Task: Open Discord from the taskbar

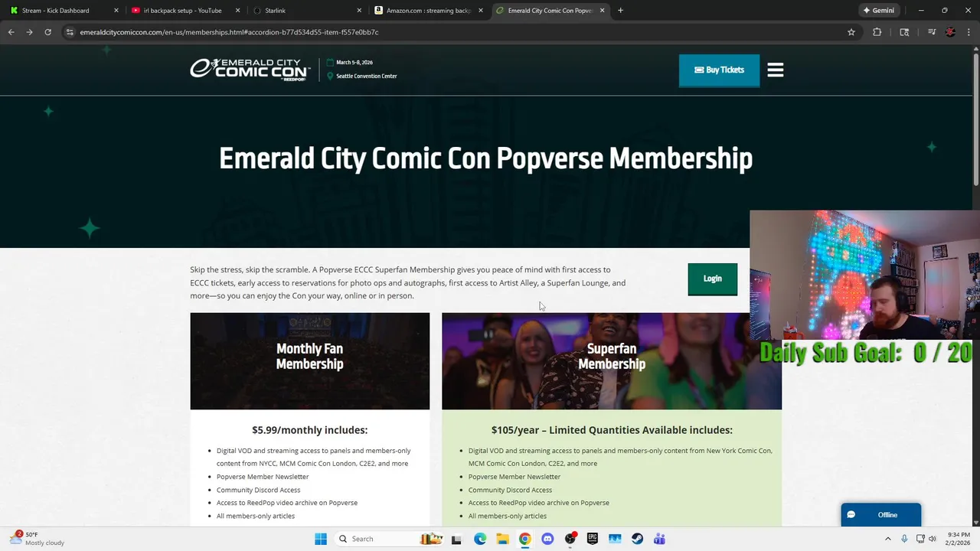Action: click(547, 539)
